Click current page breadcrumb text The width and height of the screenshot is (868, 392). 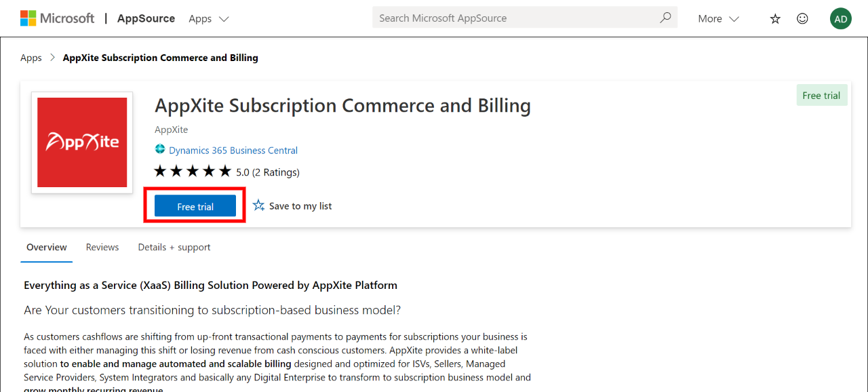coord(161,58)
